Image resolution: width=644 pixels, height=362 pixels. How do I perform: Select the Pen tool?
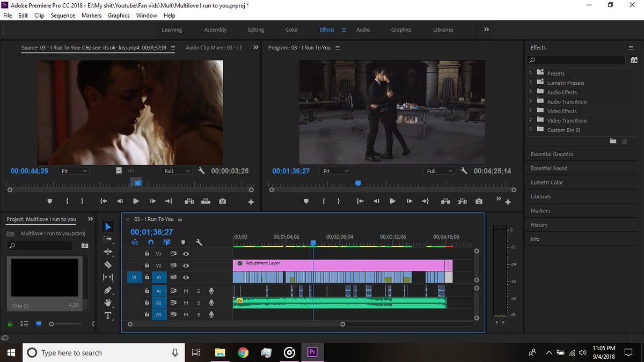(108, 290)
